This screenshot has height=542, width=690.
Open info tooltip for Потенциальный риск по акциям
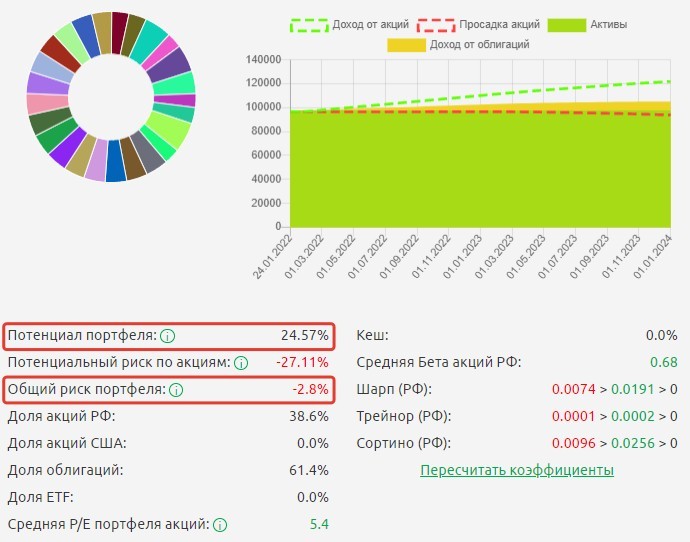241,363
